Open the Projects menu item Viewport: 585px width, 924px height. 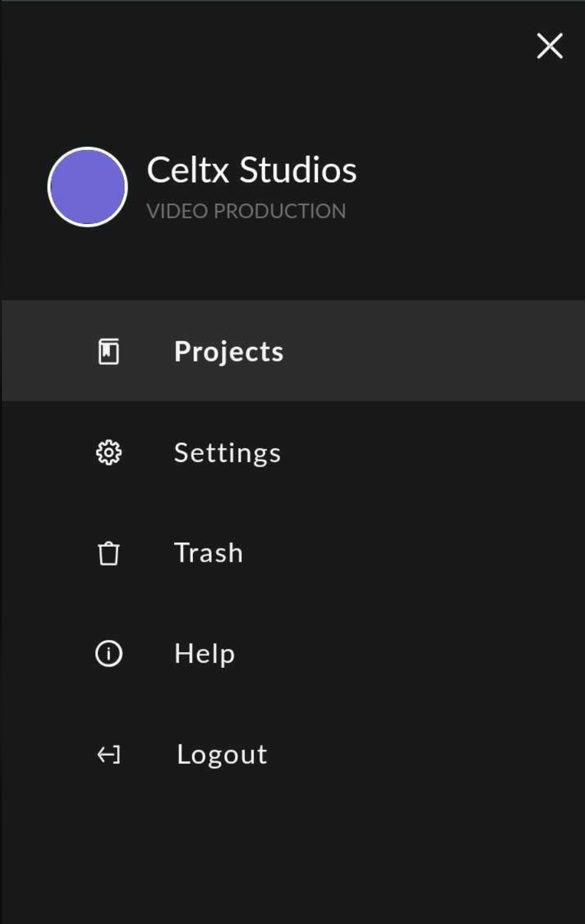pos(229,352)
